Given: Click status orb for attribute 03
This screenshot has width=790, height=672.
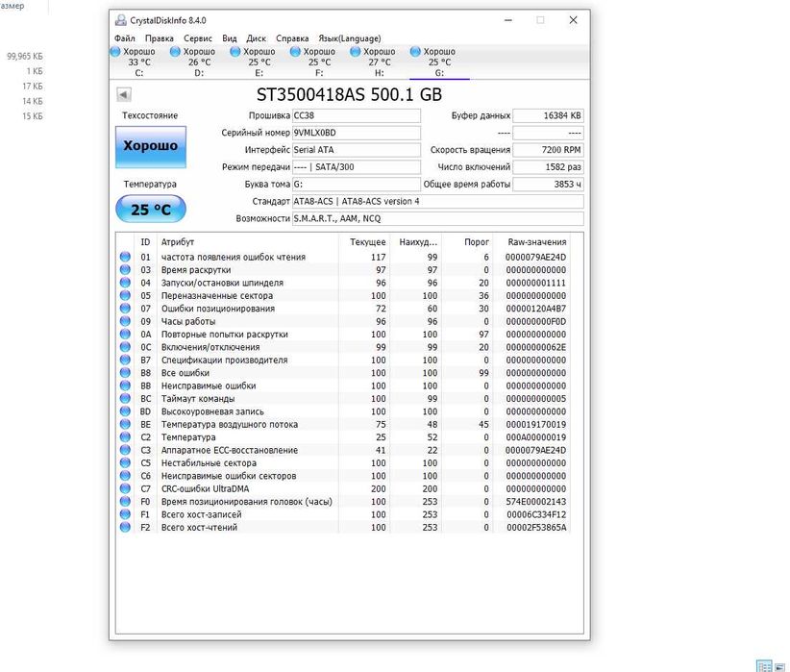Looking at the screenshot, I should 126,270.
